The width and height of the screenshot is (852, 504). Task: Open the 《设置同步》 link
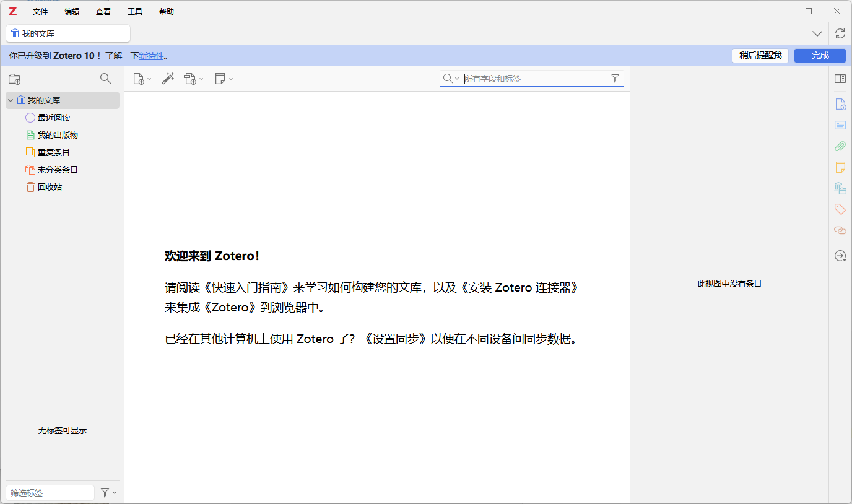[395, 339]
